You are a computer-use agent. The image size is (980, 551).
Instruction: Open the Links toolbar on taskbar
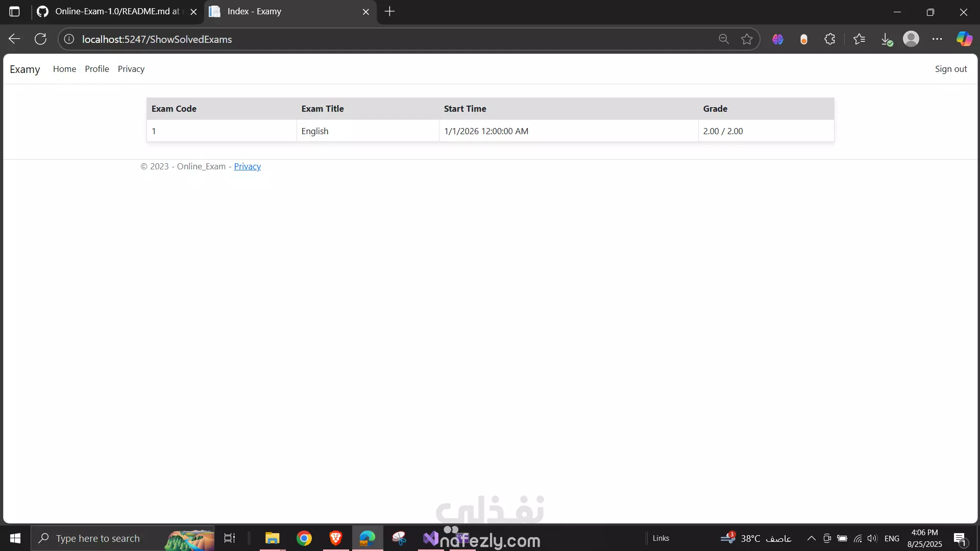(660, 538)
